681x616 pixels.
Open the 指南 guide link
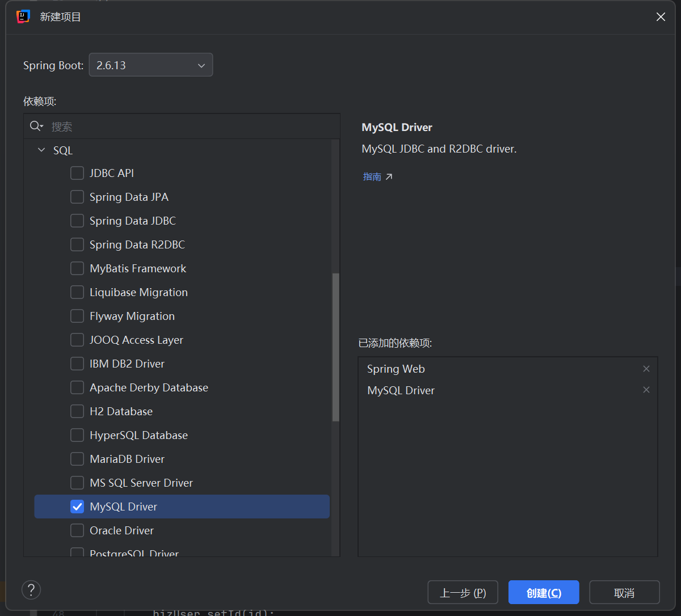pos(372,176)
